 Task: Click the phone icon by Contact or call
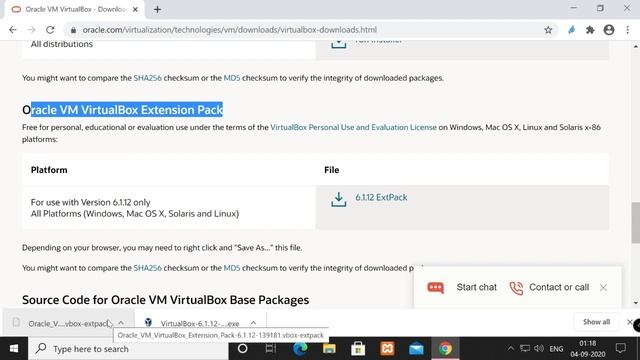coord(516,288)
